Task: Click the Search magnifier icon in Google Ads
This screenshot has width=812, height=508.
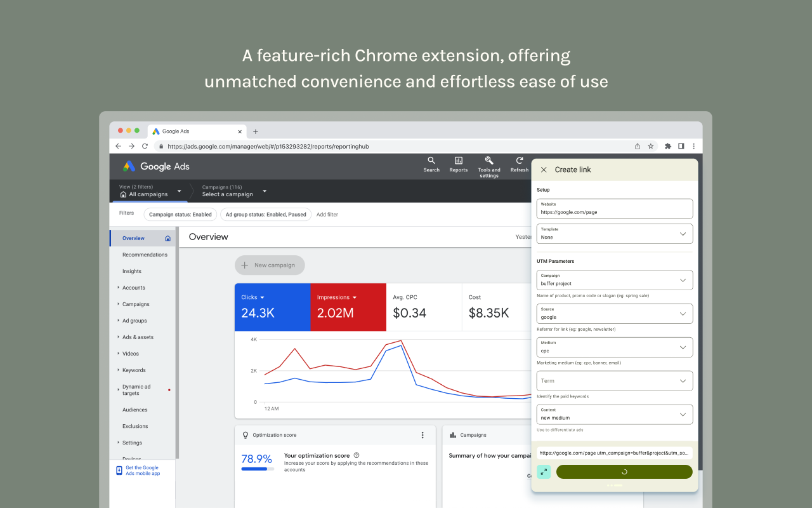Action: pos(431,161)
